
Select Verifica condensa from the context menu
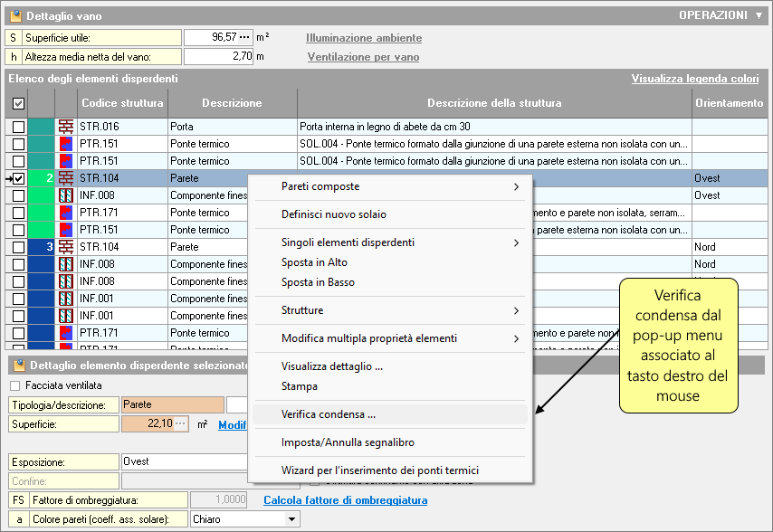point(329,414)
